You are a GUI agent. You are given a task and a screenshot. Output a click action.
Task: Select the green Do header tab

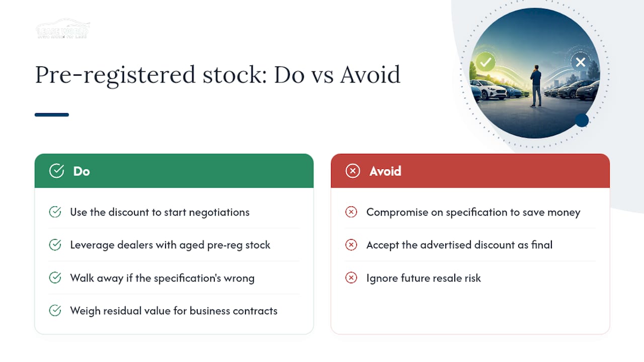(x=174, y=171)
